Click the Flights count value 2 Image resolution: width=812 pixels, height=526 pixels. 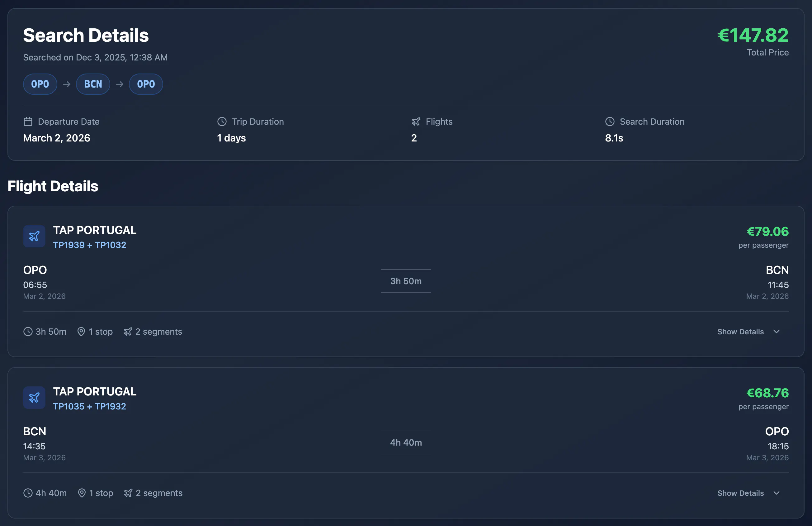click(414, 138)
